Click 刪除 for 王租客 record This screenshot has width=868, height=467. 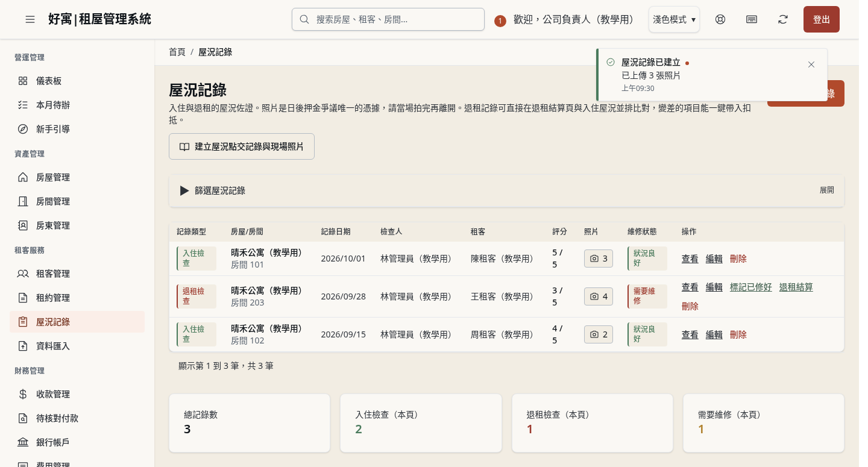[690, 306]
